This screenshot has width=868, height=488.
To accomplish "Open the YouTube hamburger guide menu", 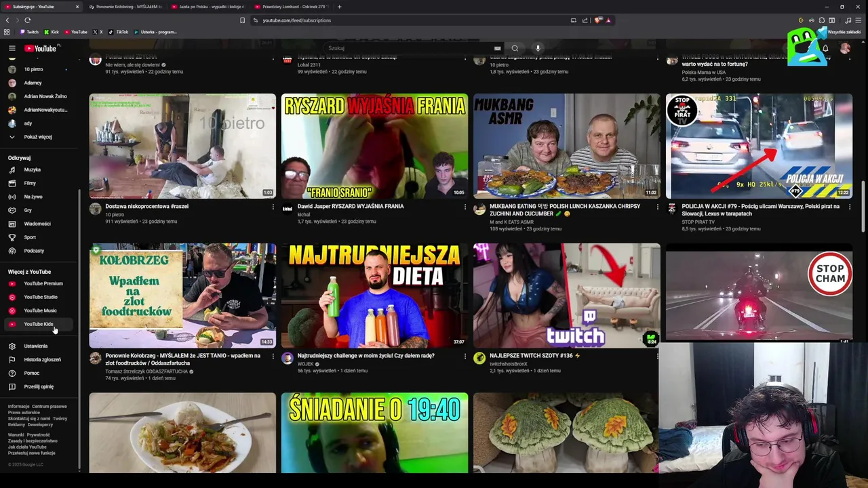I will pyautogui.click(x=12, y=48).
